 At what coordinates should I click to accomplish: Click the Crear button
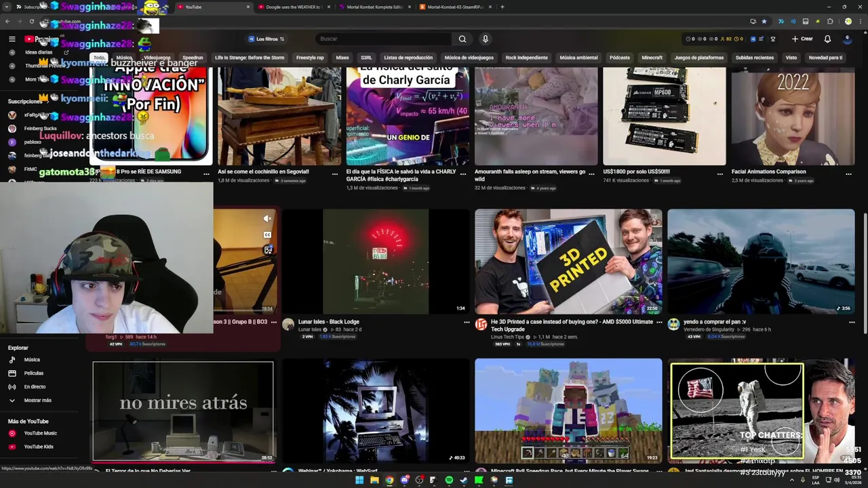tap(802, 39)
